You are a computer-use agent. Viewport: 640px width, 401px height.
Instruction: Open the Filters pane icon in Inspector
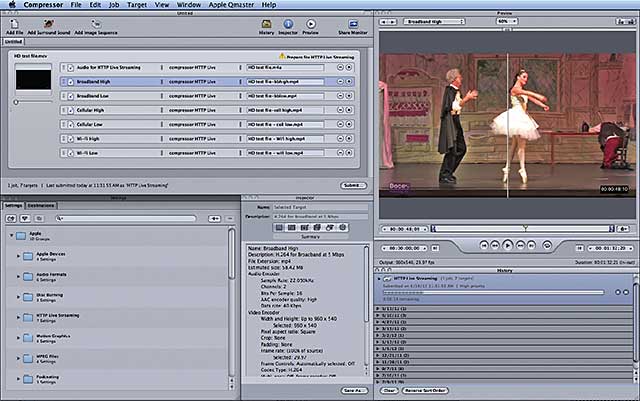[317, 227]
